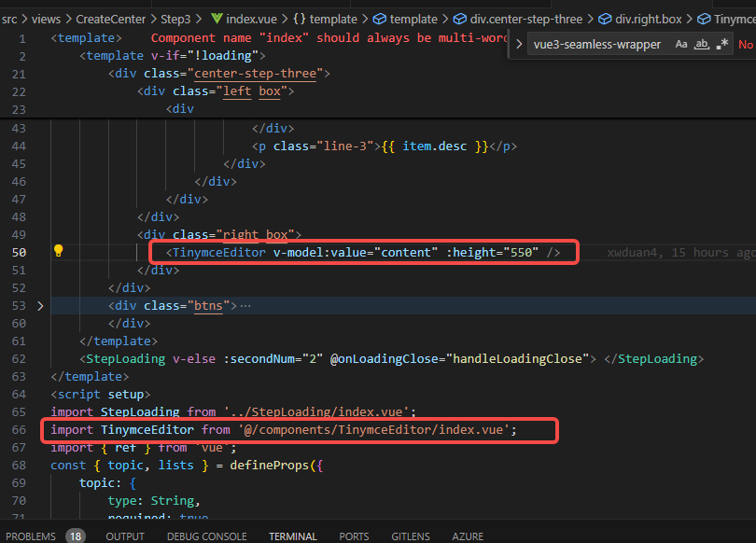
Task: Click the CreateCenter breadcrumb segment
Action: (x=110, y=20)
